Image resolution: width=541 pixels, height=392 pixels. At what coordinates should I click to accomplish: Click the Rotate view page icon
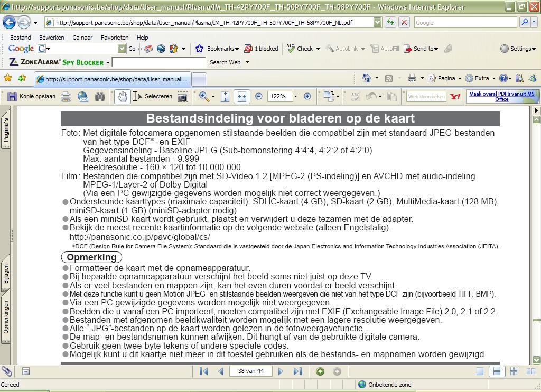coord(329,97)
